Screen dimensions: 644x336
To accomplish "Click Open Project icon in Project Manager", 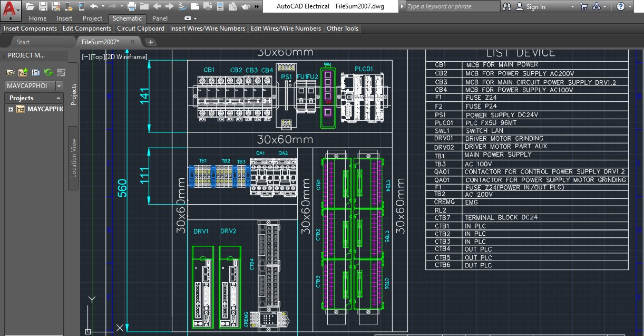I will (x=11, y=72).
